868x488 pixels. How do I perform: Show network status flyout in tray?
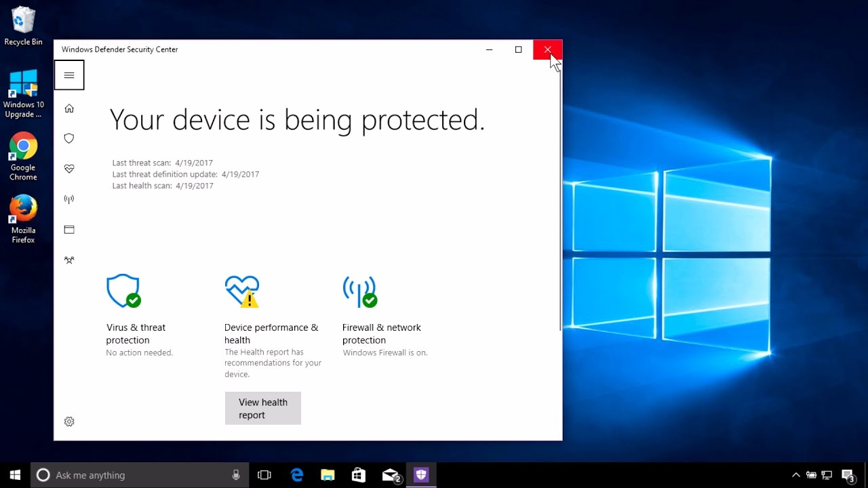(826, 474)
